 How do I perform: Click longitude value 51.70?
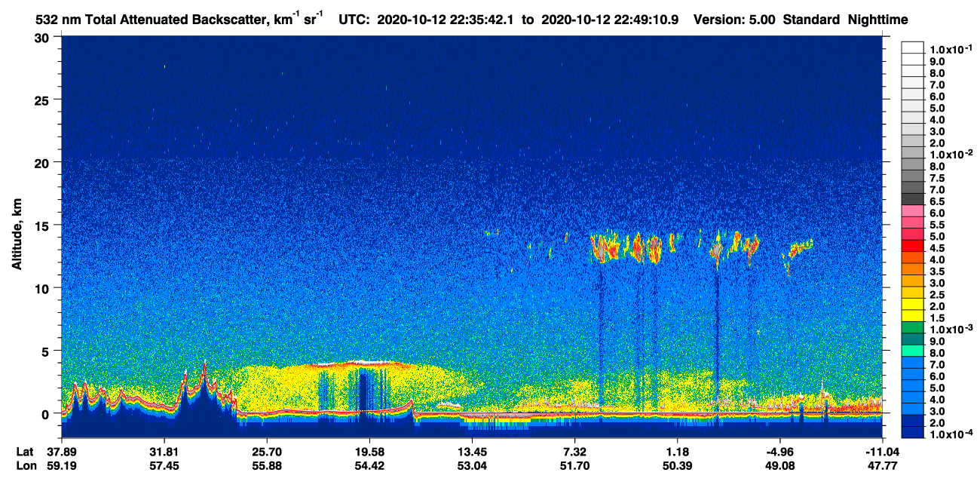coord(574,465)
